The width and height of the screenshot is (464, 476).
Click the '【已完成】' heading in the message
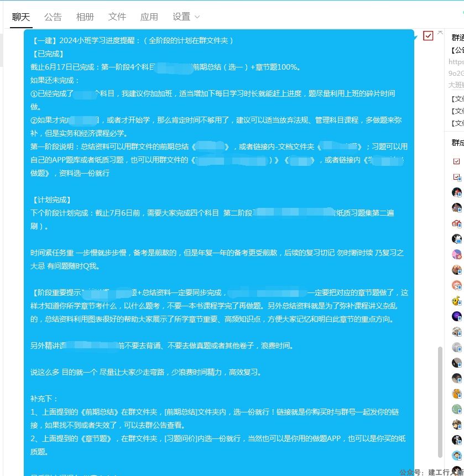click(x=48, y=54)
